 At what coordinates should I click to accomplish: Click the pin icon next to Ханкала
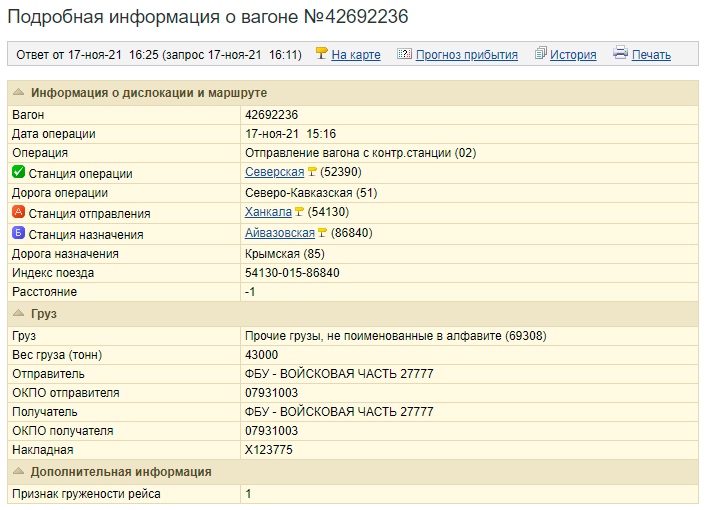pyautogui.click(x=299, y=213)
